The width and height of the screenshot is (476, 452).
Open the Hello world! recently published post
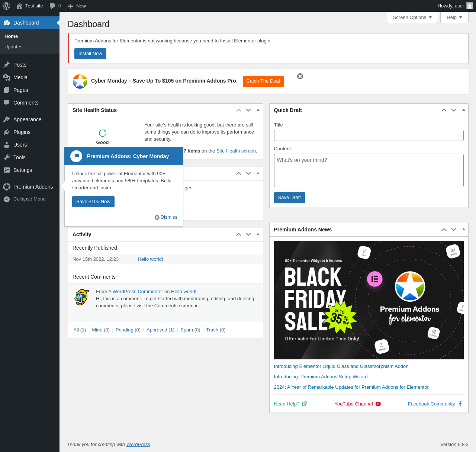[x=150, y=259]
